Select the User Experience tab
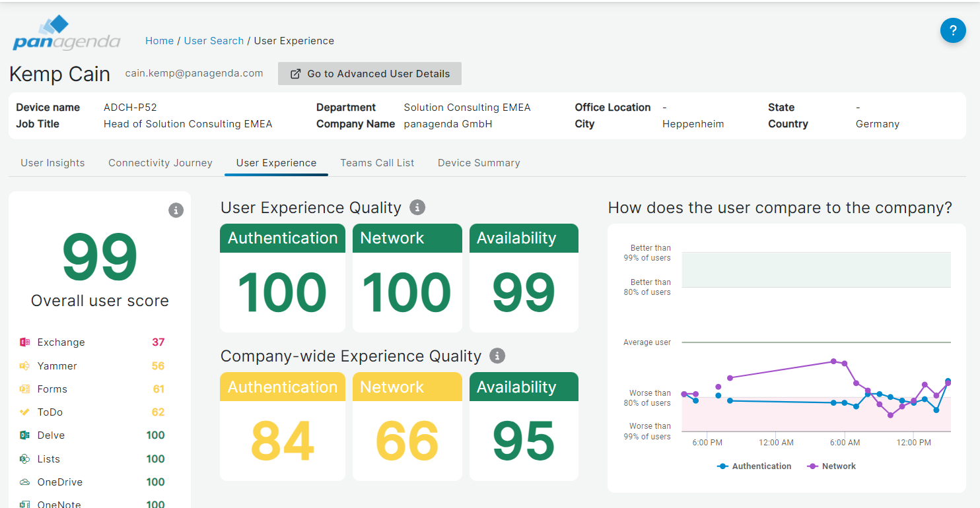 tap(276, 163)
